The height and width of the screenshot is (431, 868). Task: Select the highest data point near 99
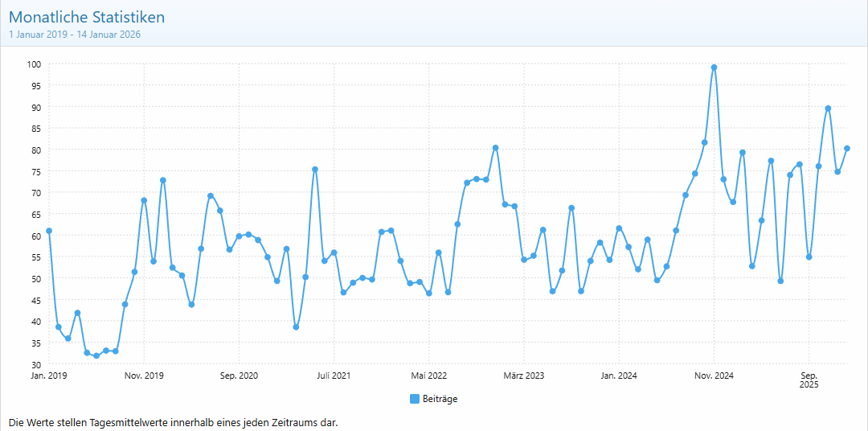tap(714, 68)
